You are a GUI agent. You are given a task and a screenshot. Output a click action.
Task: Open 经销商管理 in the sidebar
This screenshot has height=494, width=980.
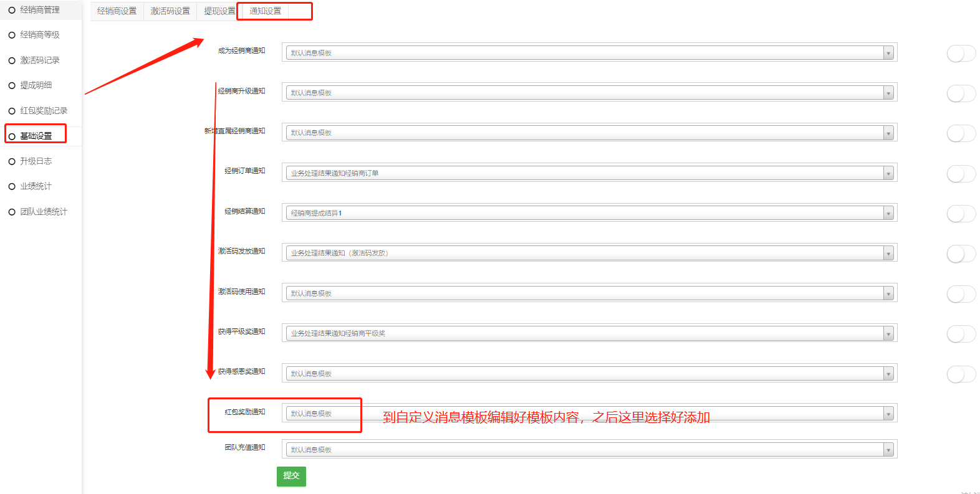coord(39,10)
